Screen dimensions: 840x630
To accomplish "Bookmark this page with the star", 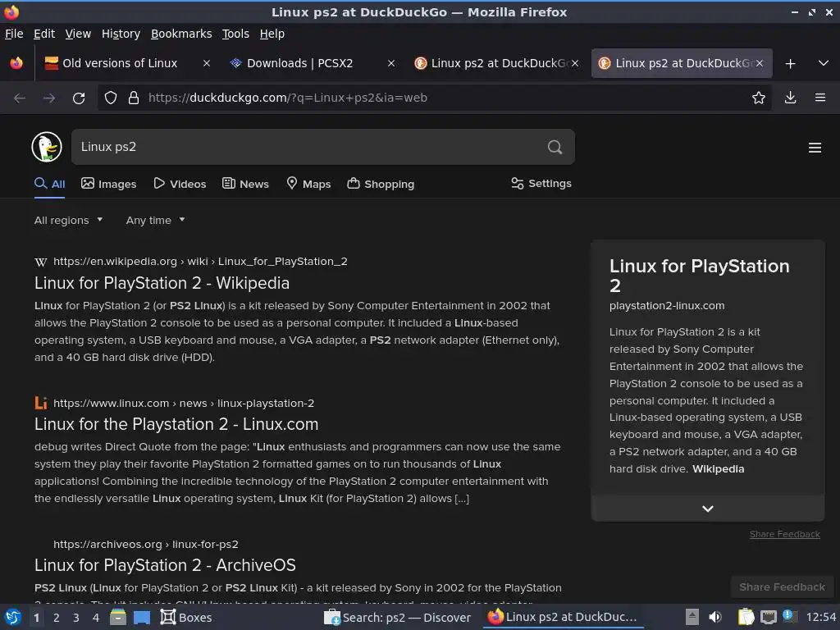I will coord(759,98).
